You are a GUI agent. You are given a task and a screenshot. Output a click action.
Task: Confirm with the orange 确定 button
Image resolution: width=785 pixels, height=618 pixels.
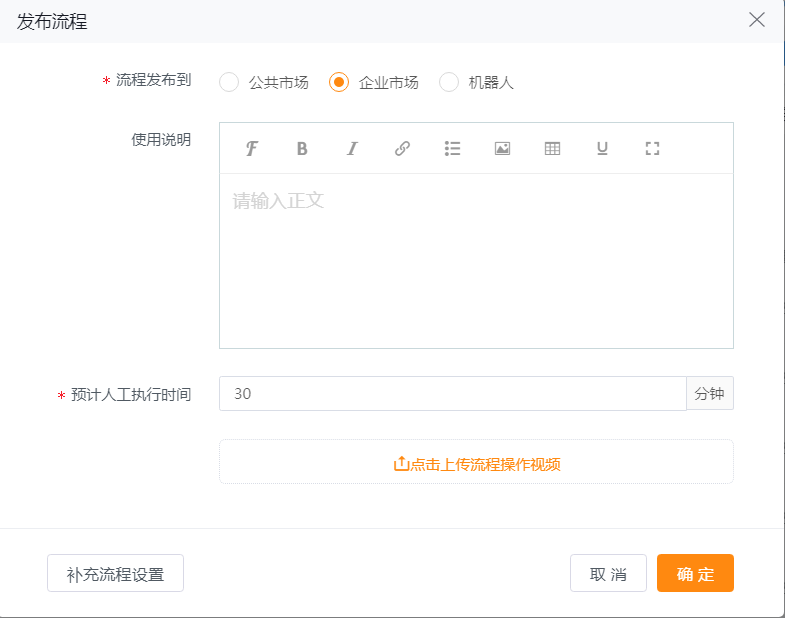click(x=695, y=574)
